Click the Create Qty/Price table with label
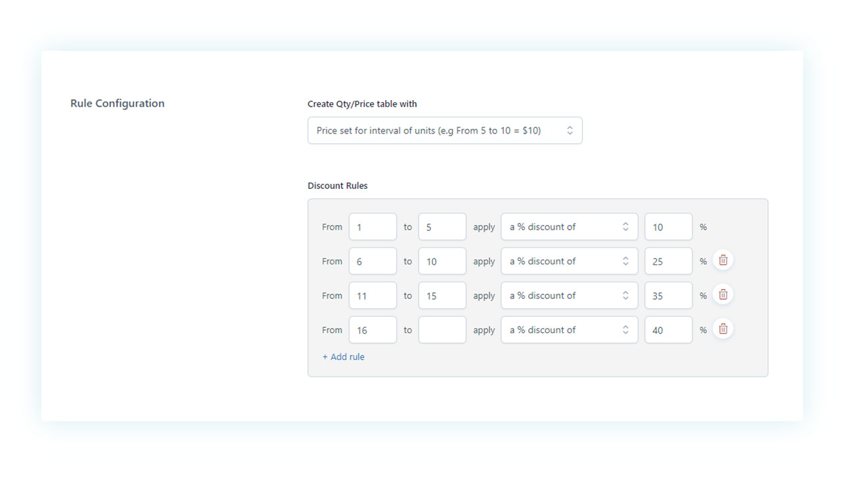 point(363,104)
